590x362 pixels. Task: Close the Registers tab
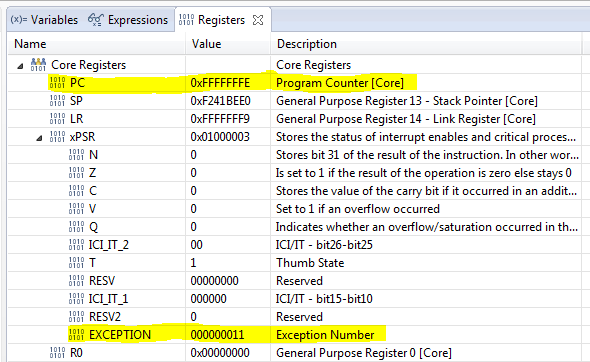[258, 20]
